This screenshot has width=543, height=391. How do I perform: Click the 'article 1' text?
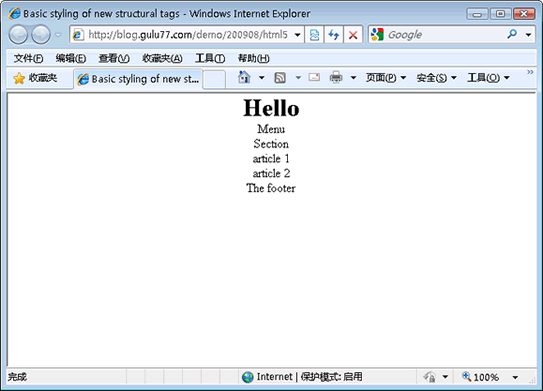[271, 159]
